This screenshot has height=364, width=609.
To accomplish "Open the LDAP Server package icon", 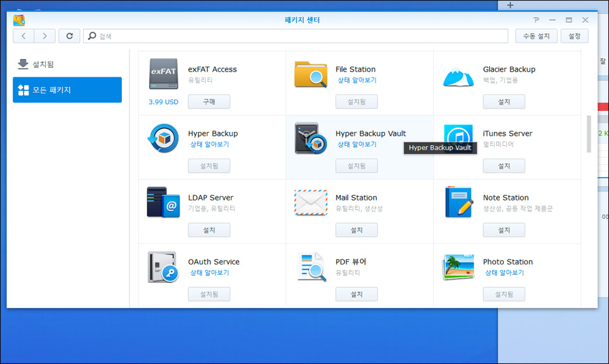I will click(164, 202).
